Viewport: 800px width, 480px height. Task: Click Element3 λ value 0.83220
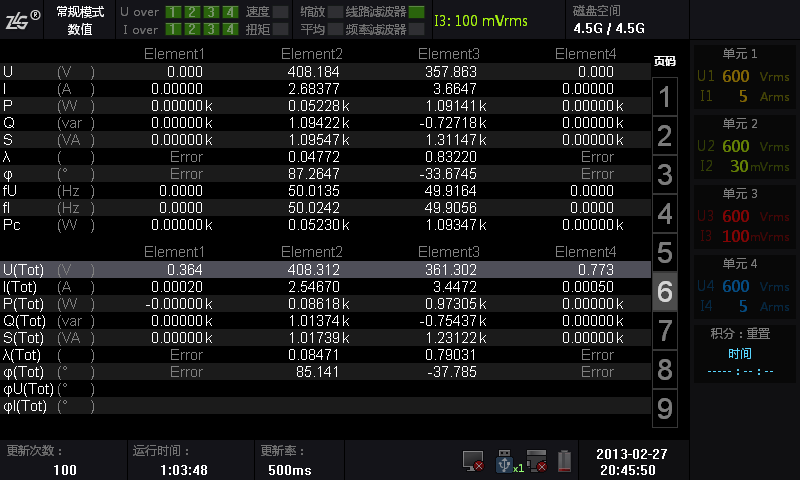click(x=451, y=157)
